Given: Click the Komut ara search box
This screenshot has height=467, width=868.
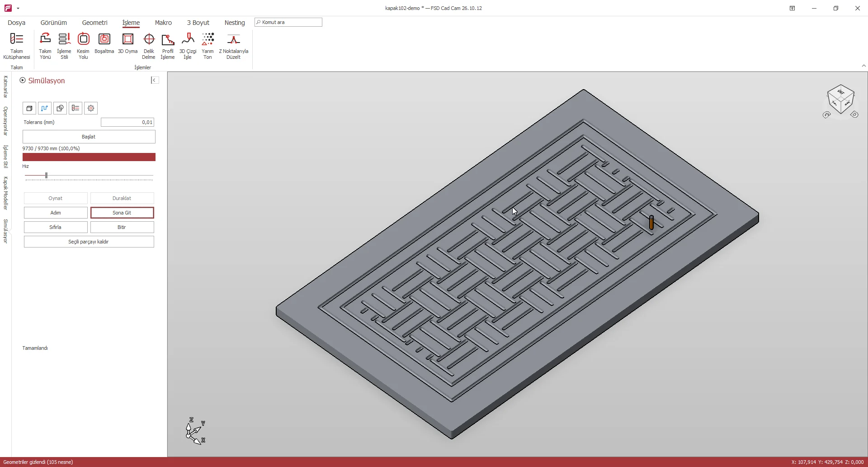Looking at the screenshot, I should (x=288, y=22).
